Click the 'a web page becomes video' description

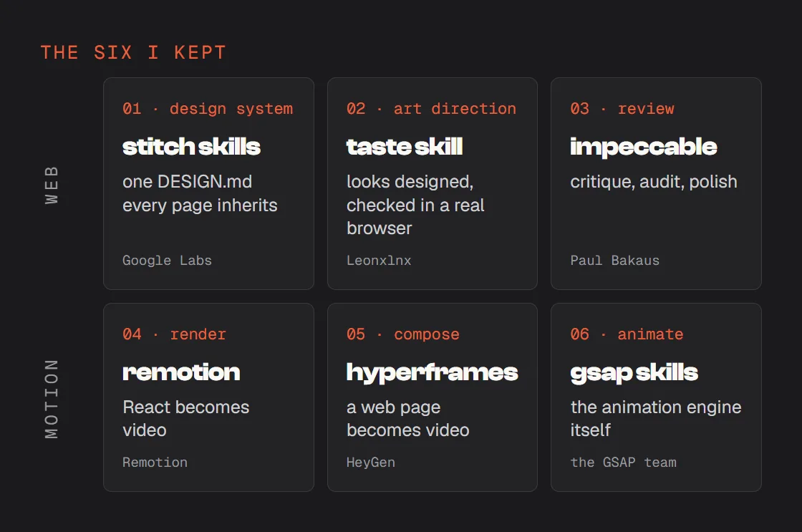click(407, 418)
